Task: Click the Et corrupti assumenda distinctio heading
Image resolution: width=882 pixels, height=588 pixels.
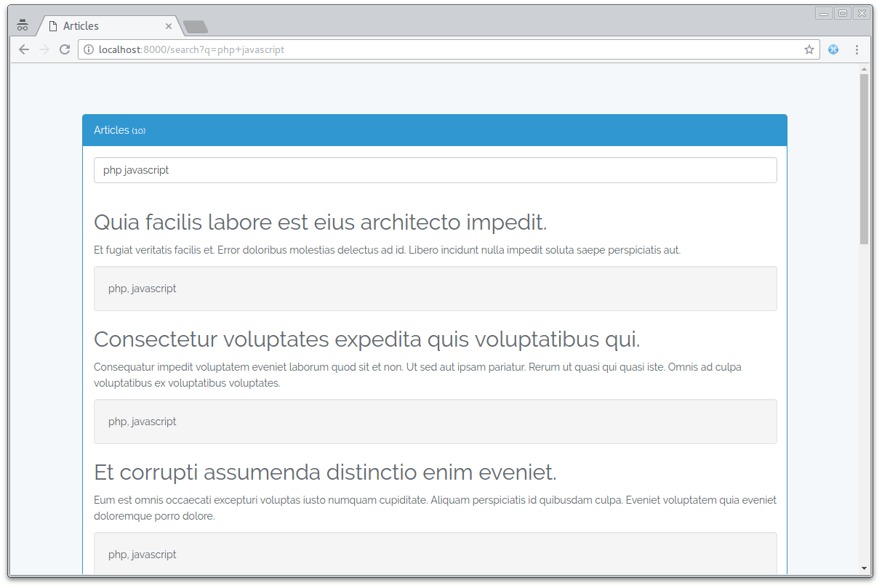Action: click(x=324, y=472)
